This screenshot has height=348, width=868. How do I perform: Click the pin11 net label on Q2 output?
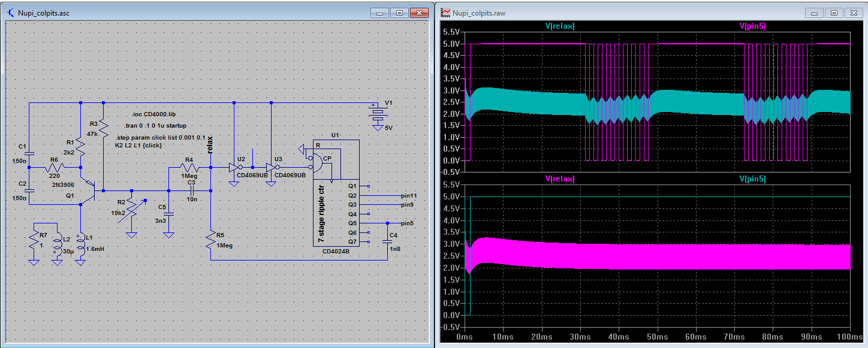click(x=409, y=195)
